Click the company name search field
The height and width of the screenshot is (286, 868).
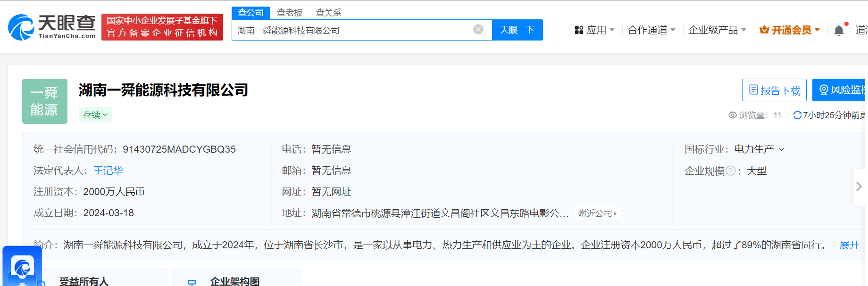[x=351, y=30]
